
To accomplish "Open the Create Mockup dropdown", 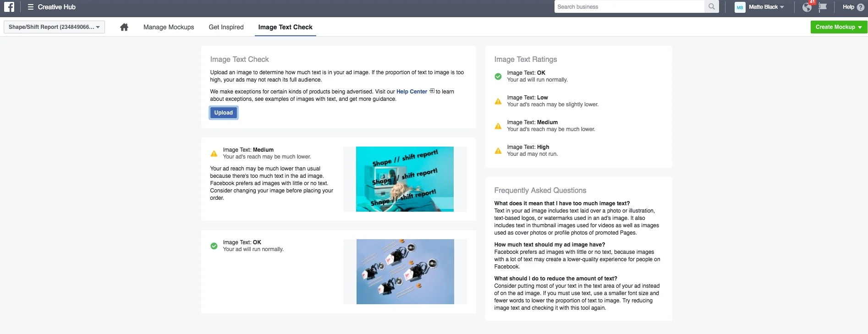I will [x=839, y=27].
